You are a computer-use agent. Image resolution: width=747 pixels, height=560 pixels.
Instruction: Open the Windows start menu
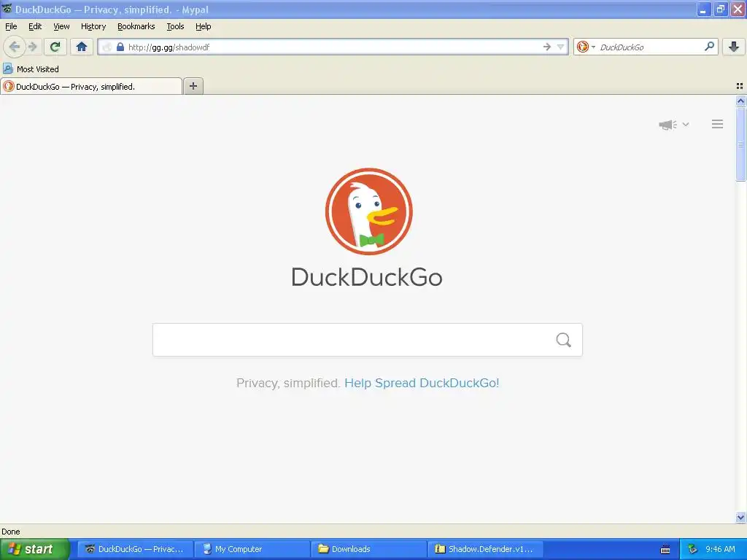point(35,549)
